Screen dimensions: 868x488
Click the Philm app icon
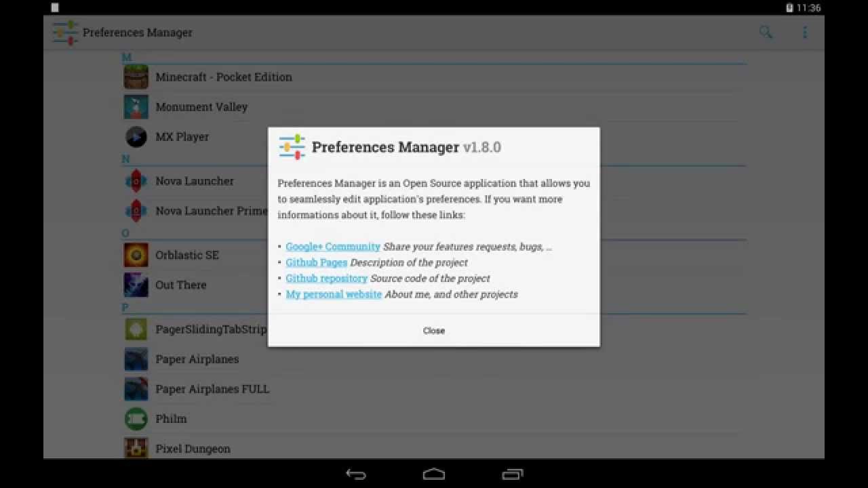tap(136, 419)
